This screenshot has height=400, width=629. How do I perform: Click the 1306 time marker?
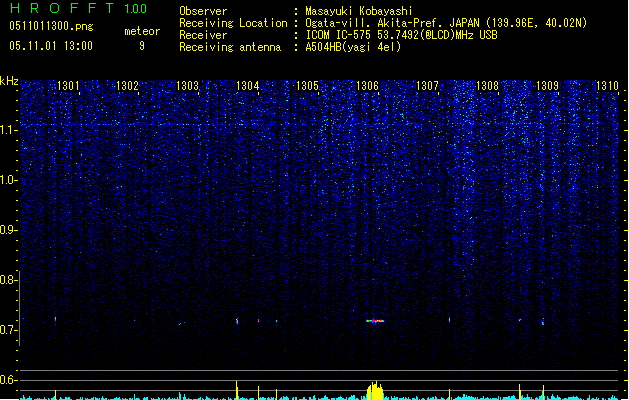367,85
